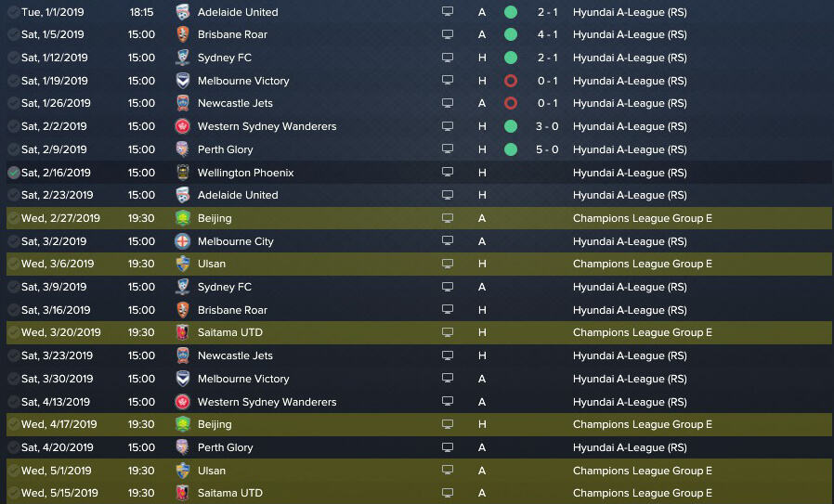Click the green win indicator for 5 - 0 result
834x504 pixels.
tap(511, 150)
